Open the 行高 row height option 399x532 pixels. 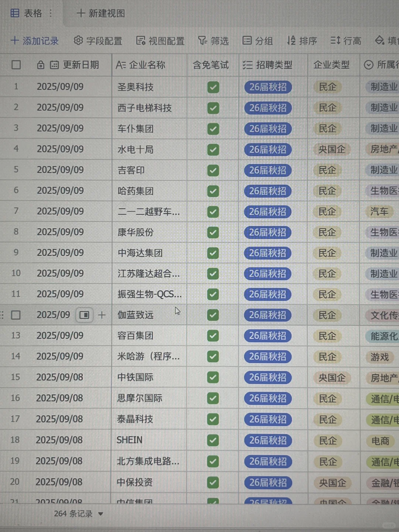(346, 41)
